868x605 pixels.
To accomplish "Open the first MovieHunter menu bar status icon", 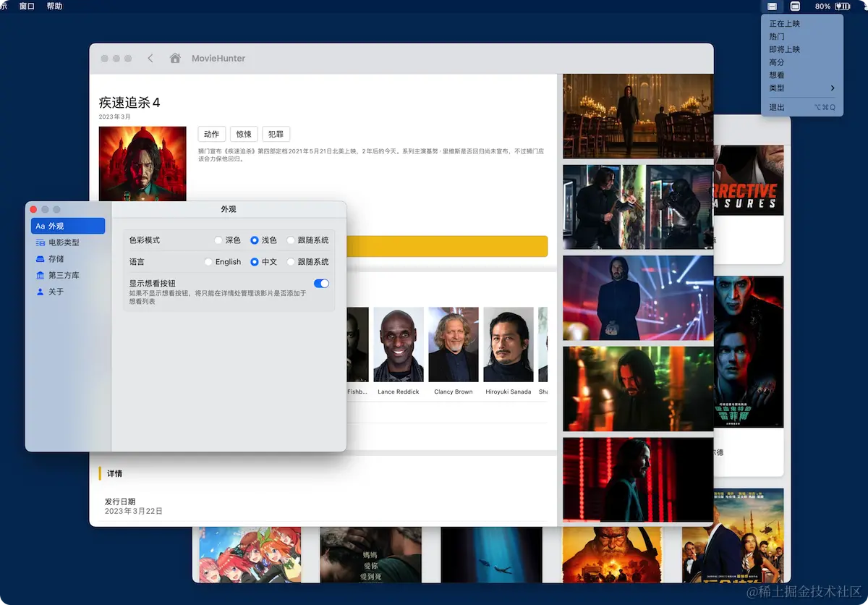I will pos(773,6).
